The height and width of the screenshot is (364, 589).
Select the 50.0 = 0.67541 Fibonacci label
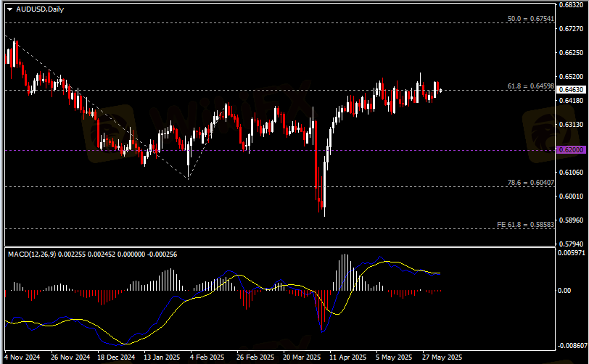click(530, 19)
